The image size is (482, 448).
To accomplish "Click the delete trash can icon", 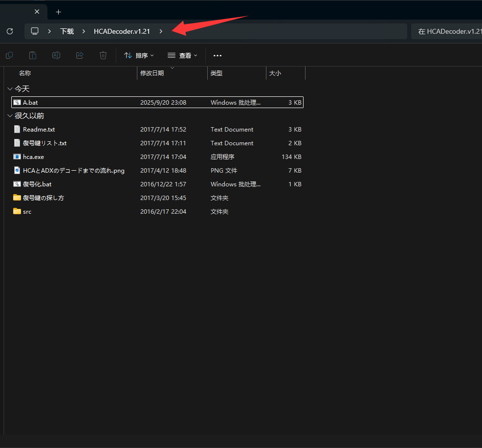I will point(103,55).
